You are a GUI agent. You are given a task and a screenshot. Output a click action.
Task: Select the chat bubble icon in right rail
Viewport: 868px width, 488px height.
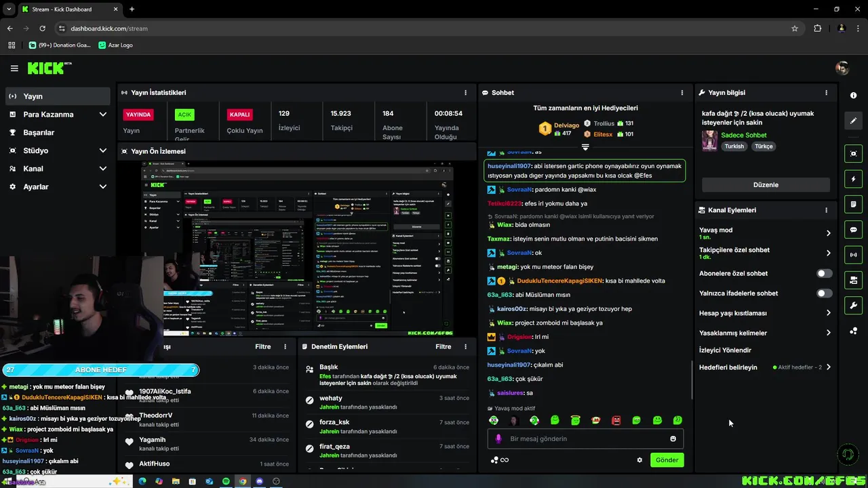point(853,230)
